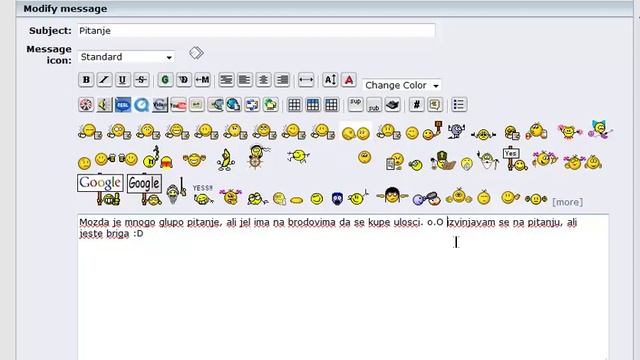Insert the YESS! smiley
Viewport: 640px width, 360px height.
[x=203, y=194]
